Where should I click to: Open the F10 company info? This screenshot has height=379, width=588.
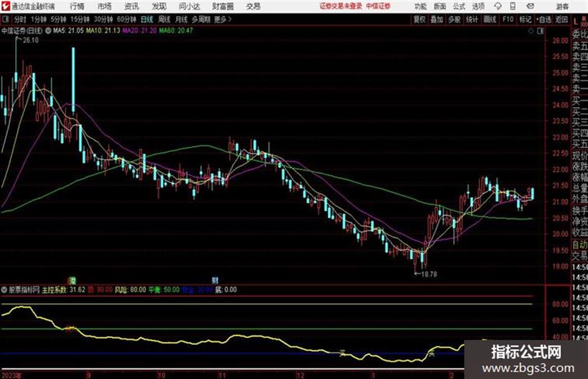pos(508,19)
